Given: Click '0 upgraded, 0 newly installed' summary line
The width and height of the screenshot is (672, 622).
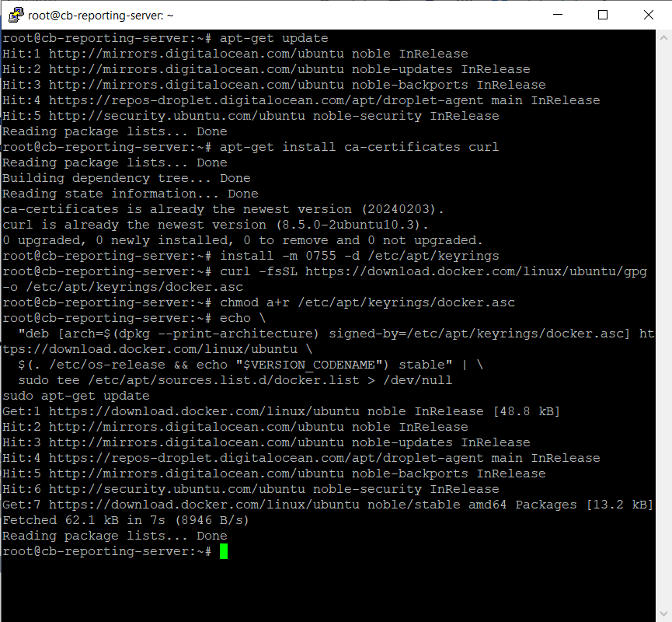Looking at the screenshot, I should tap(242, 240).
